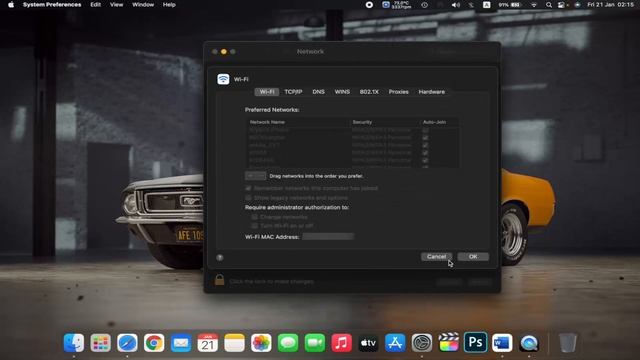Viewport: 640px width, 360px height.
Task: Click the help question mark button
Action: pos(220,258)
